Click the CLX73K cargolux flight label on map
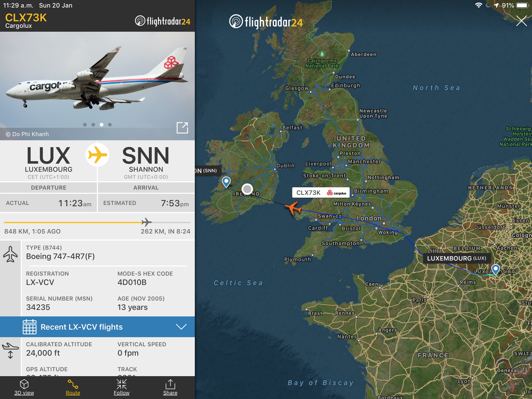Screen dimensions: 532x399 point(321,193)
